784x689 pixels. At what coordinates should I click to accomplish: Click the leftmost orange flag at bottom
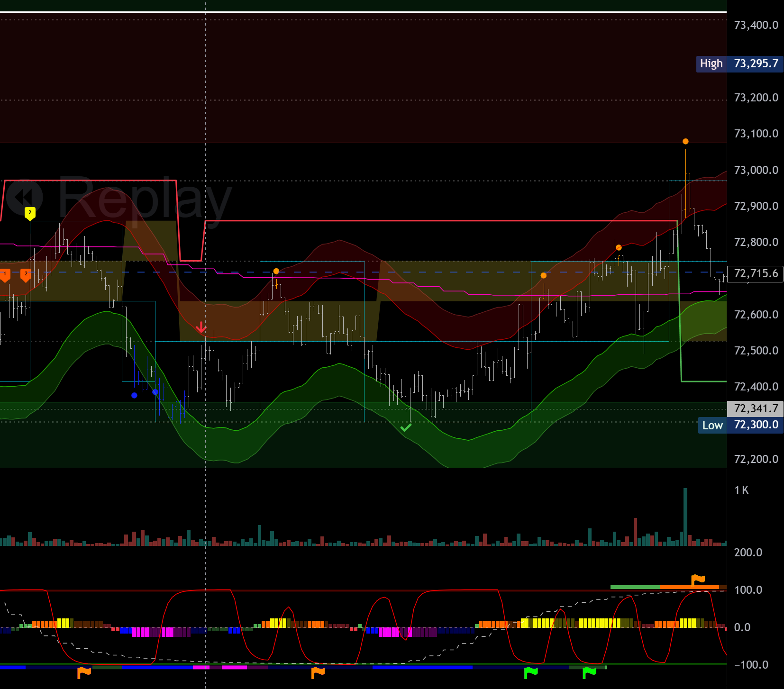(84, 672)
